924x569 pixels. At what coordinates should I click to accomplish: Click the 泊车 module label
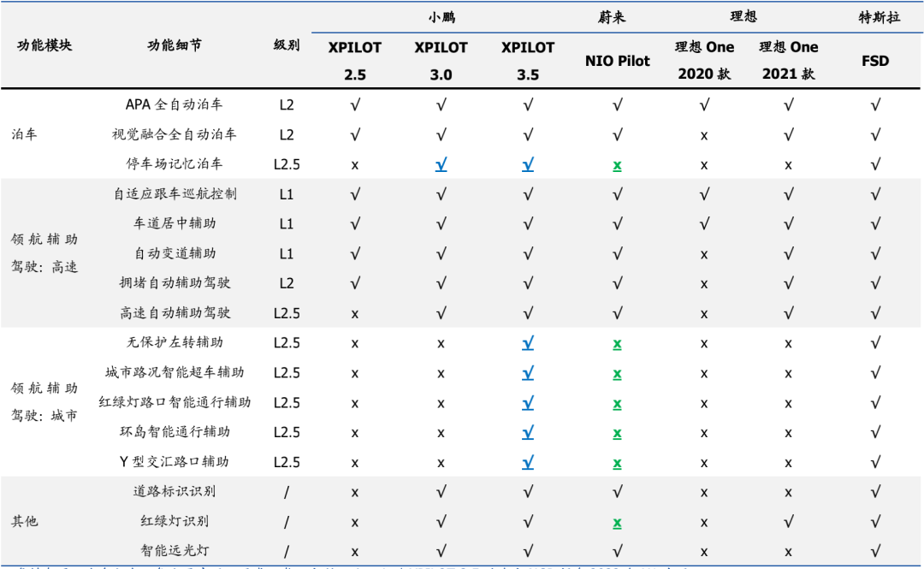click(x=24, y=134)
